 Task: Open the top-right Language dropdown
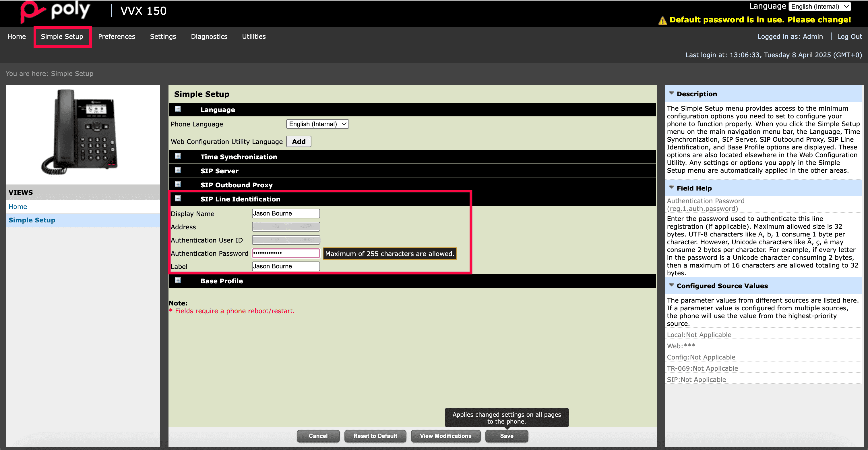pyautogui.click(x=819, y=6)
